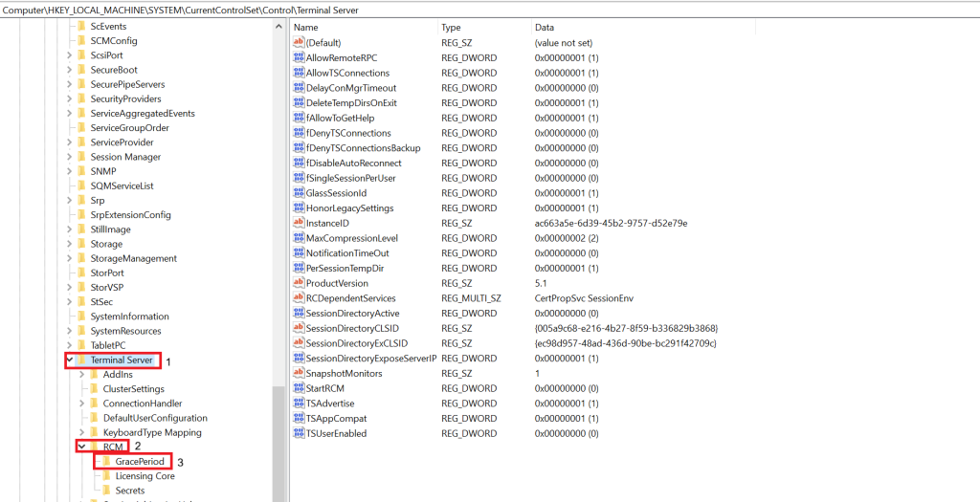Expand the KeyboardType Mapping key
Screen dimensions: 980x502
pyautogui.click(x=82, y=432)
